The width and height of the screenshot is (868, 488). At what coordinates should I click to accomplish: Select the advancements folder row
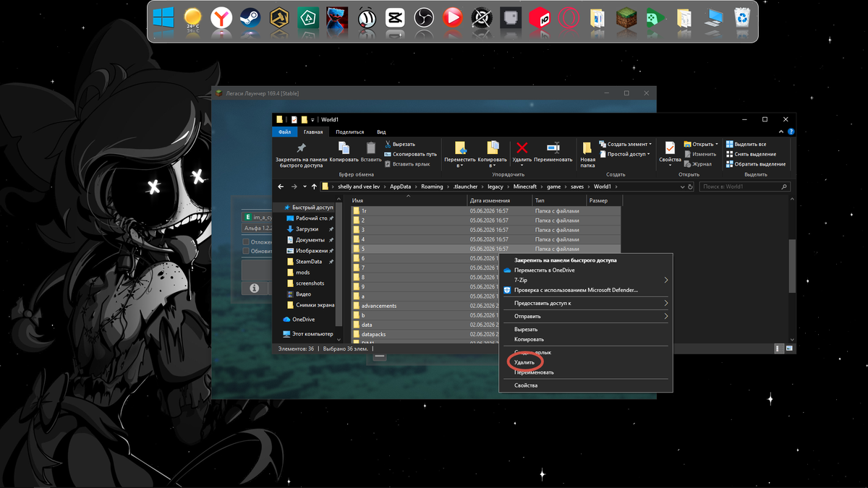(x=485, y=306)
